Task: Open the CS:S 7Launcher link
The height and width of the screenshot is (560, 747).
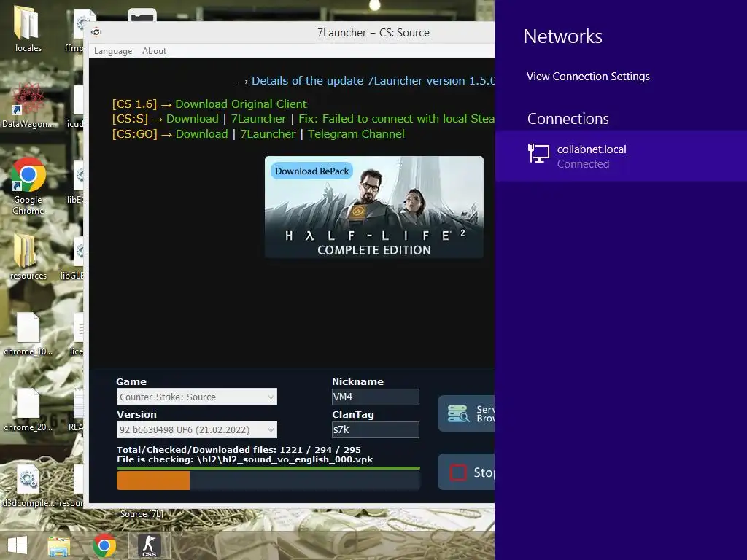Action: pos(258,119)
